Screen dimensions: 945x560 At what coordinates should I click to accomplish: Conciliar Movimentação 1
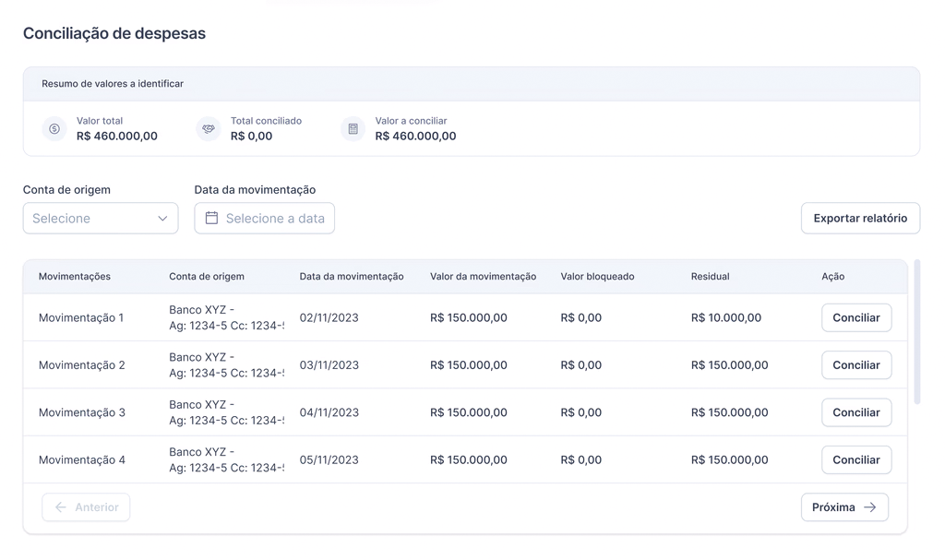coord(855,317)
